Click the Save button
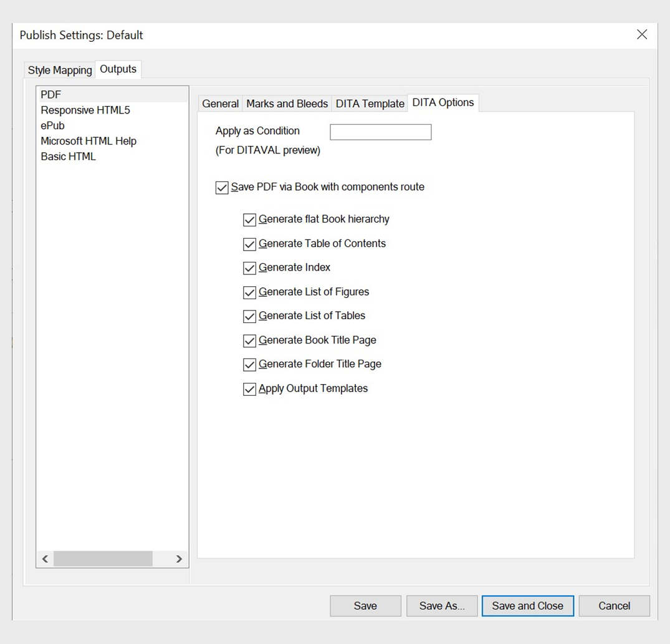This screenshot has width=670, height=644. coord(365,605)
